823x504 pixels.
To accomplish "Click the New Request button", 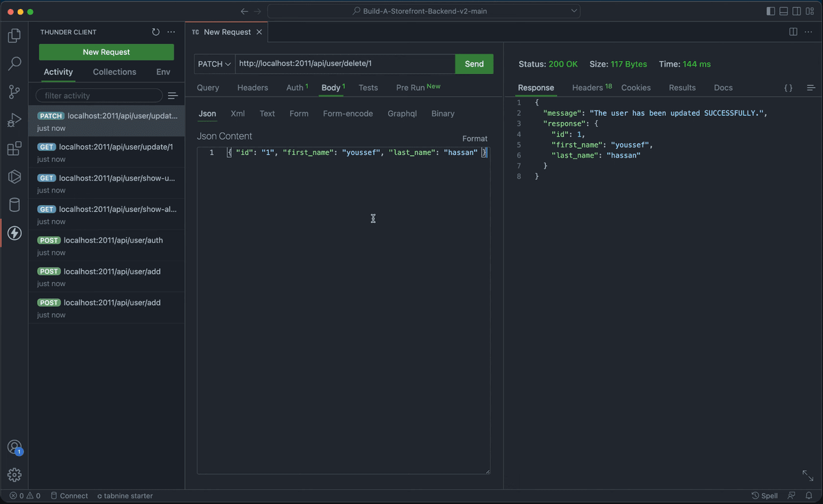I will click(x=106, y=51).
